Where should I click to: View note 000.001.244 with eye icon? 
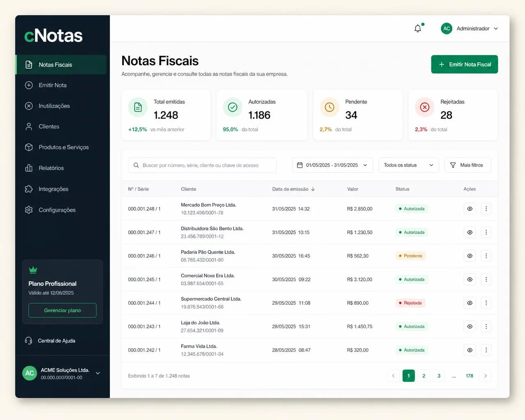click(470, 303)
